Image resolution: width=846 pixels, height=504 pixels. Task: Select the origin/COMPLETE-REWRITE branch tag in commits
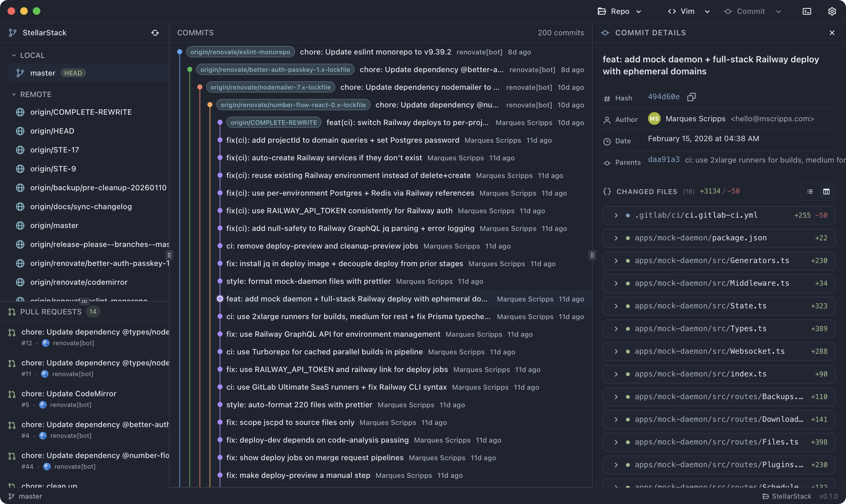click(274, 123)
